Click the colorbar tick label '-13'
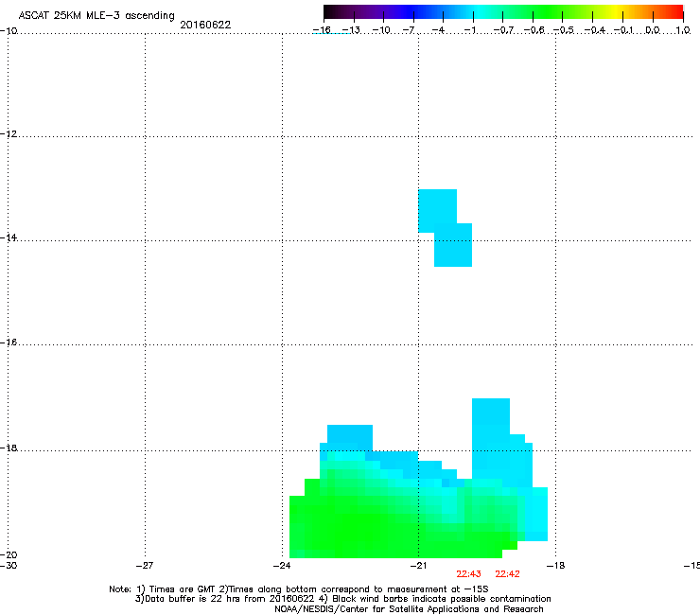The width and height of the screenshot is (700, 615). pyautogui.click(x=351, y=30)
